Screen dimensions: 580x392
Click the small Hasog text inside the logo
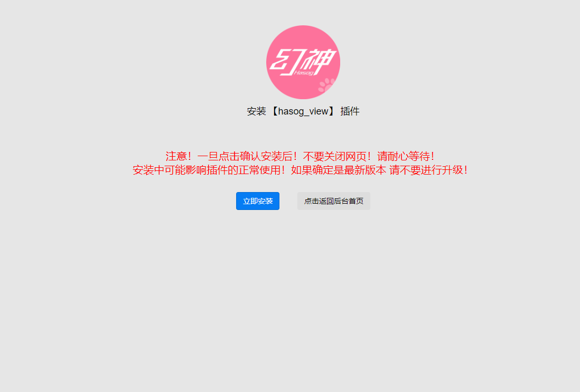coord(304,73)
